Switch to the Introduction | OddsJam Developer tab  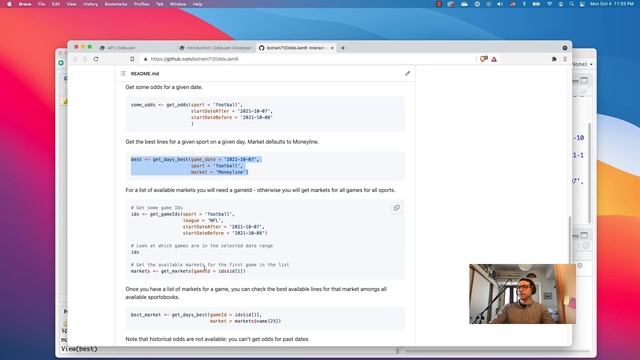(216, 48)
